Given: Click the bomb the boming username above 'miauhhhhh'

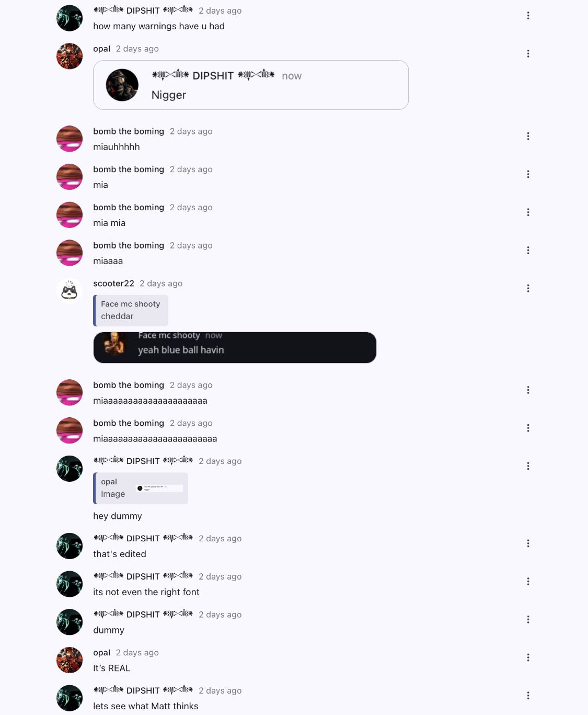Looking at the screenshot, I should [129, 131].
